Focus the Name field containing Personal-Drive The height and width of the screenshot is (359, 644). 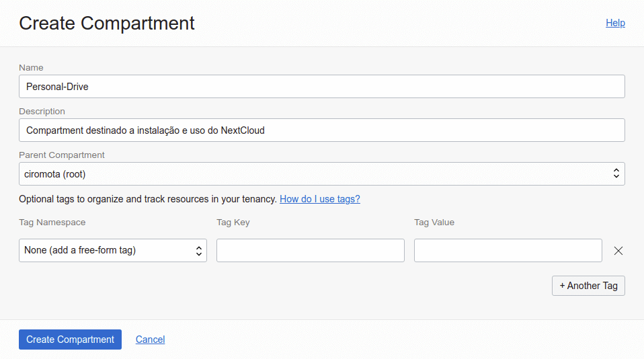tap(321, 87)
